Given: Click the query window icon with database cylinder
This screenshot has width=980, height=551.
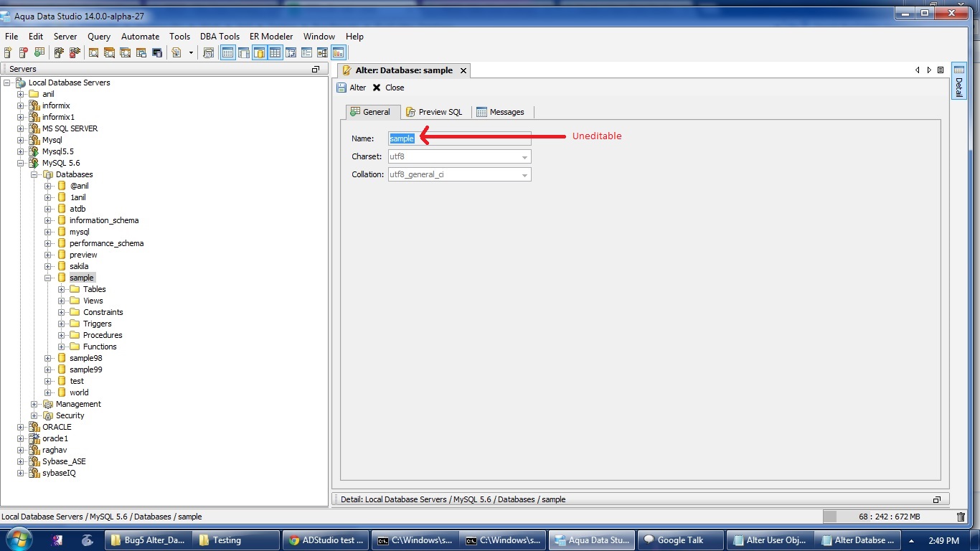Looking at the screenshot, I should (x=157, y=52).
